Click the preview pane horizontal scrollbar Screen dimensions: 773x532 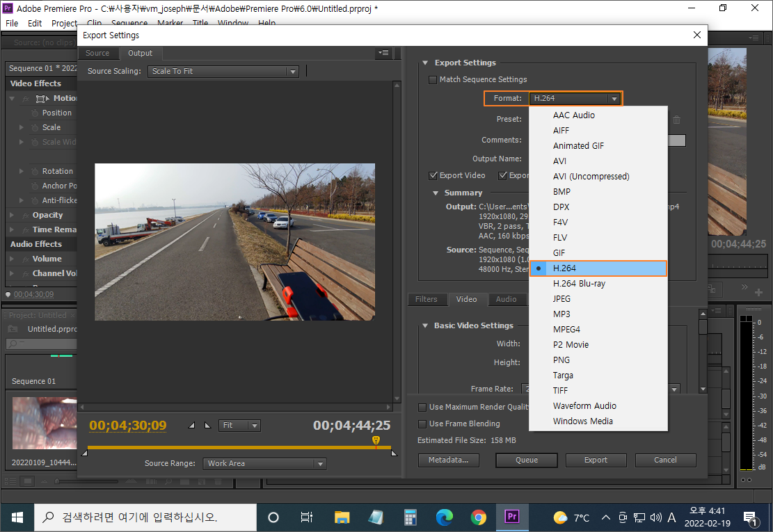236,408
